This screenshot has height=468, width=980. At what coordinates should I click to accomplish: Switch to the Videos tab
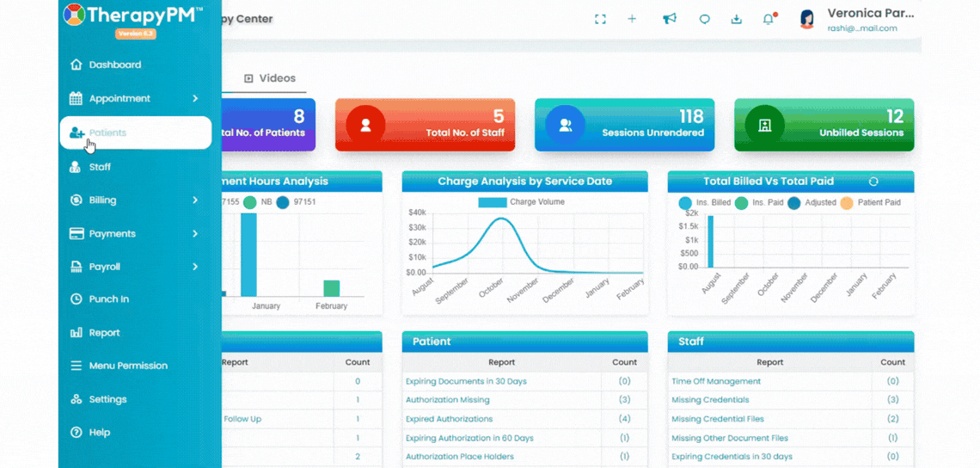point(269,78)
